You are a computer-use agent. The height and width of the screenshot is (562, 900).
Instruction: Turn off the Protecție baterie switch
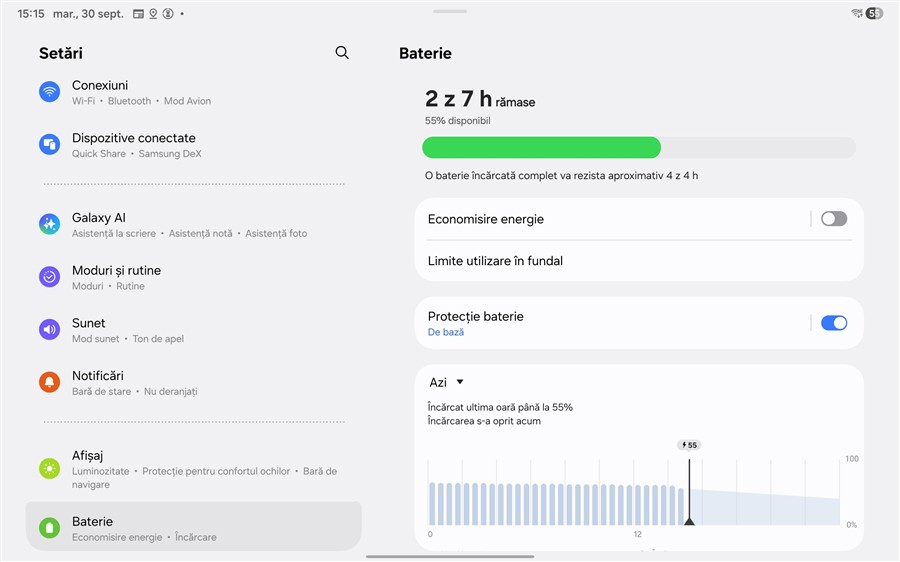pyautogui.click(x=833, y=323)
